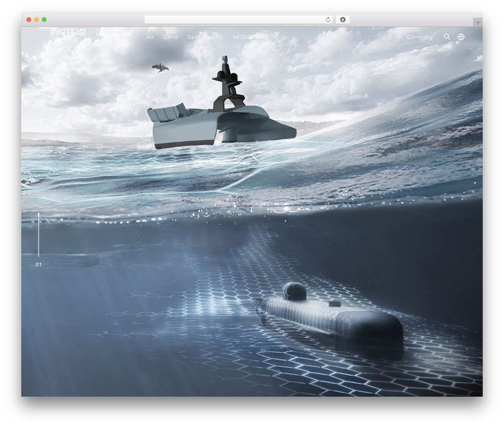This screenshot has height=427, width=504.
Task: Open the Company menu
Action: coord(420,37)
